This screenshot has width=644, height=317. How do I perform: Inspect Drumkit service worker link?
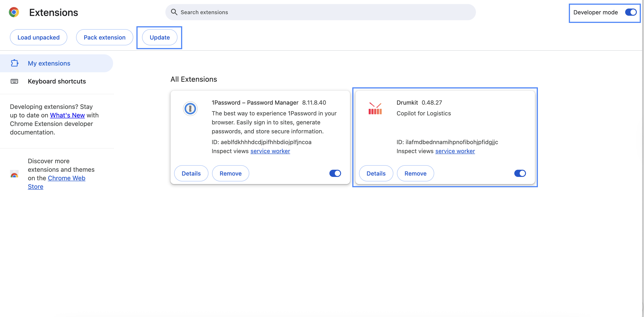pos(455,151)
